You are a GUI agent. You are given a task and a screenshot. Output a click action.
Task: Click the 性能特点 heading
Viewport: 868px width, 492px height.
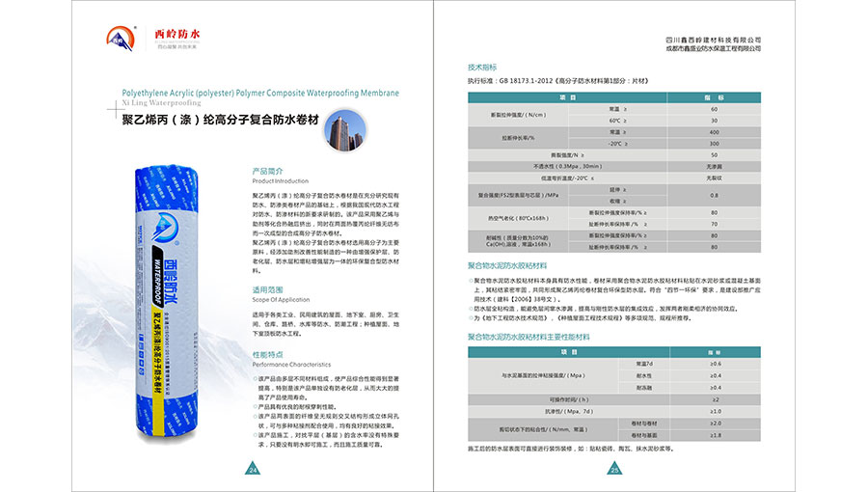[267, 355]
